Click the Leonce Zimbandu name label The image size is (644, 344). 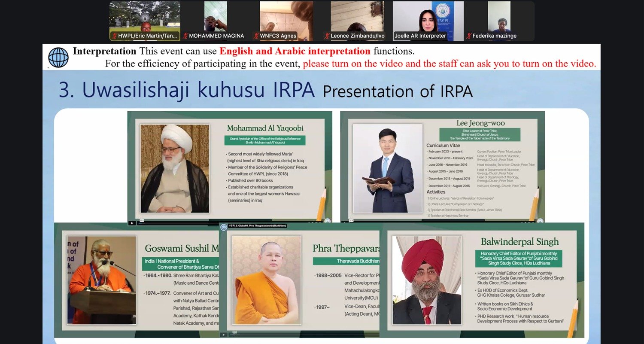pos(357,36)
